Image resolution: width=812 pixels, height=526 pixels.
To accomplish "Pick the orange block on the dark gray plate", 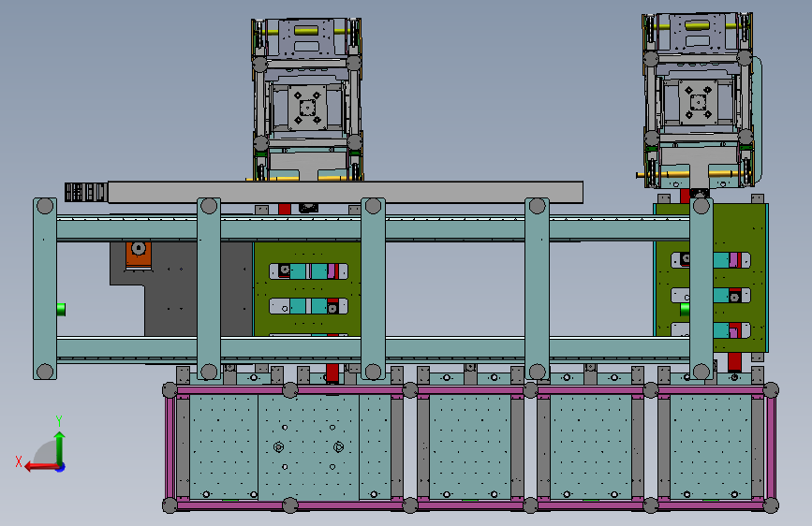I will tap(139, 255).
